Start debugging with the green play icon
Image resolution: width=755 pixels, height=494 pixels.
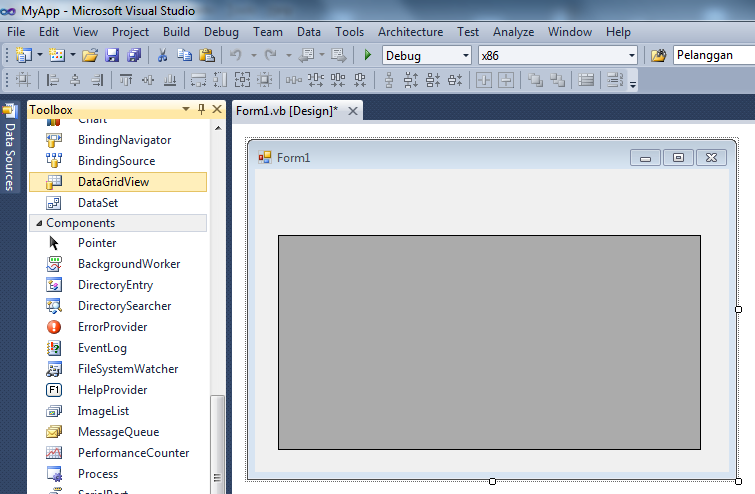(x=368, y=55)
